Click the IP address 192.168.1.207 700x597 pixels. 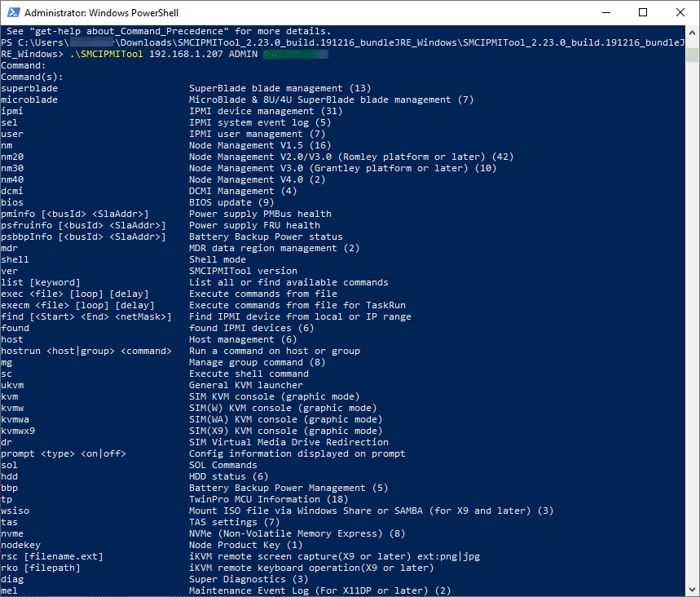click(186, 54)
